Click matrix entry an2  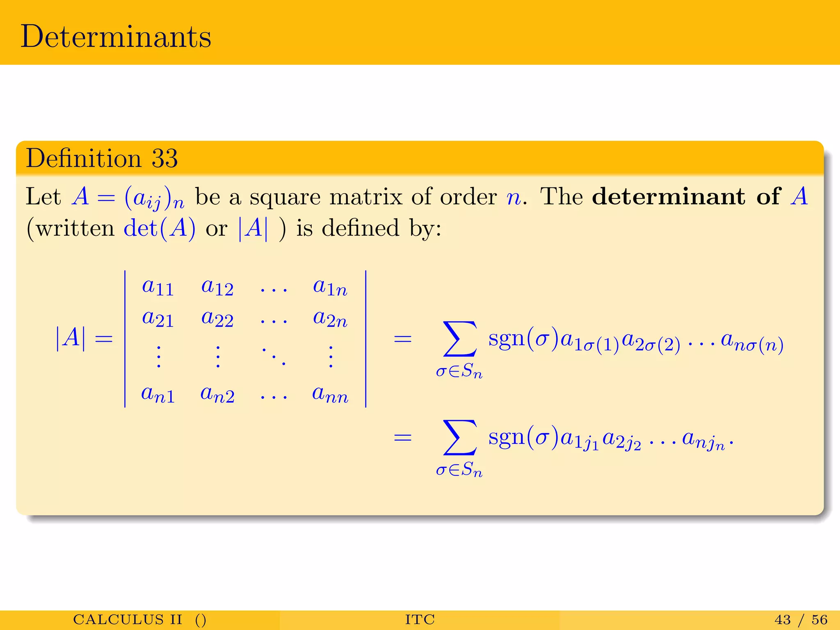coord(217,394)
